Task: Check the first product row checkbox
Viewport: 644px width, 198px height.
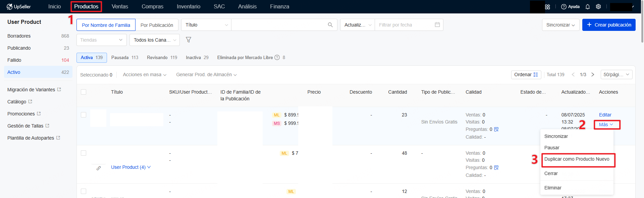Action: (84, 115)
